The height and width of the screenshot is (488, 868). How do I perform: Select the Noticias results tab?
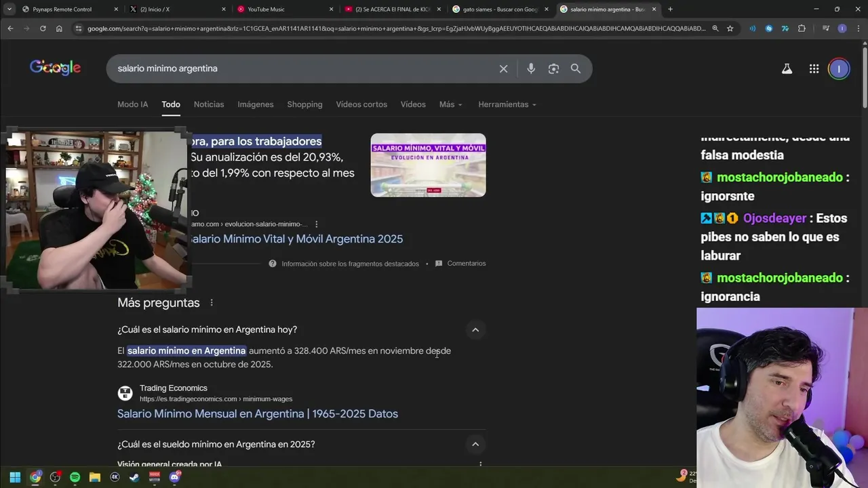(209, 104)
